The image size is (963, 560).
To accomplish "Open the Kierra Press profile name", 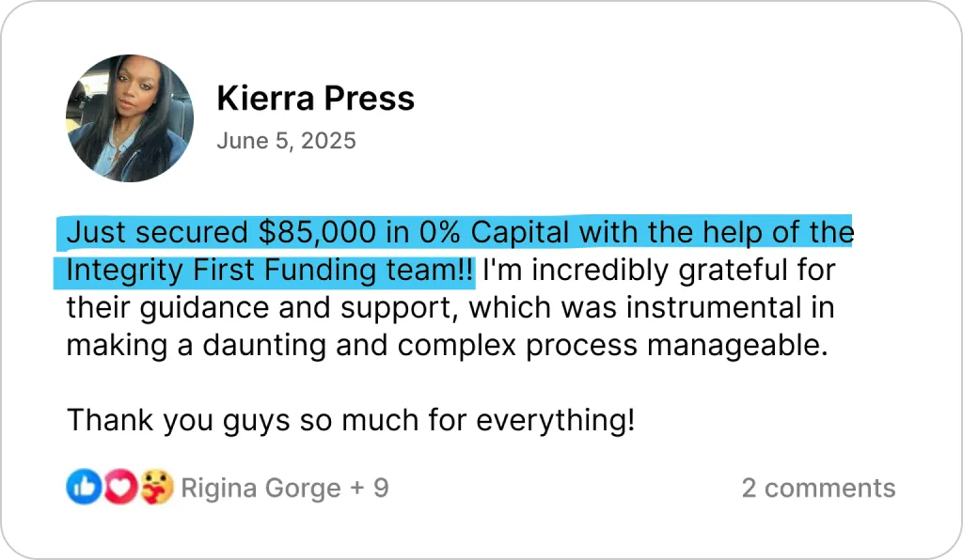I will pos(315,98).
